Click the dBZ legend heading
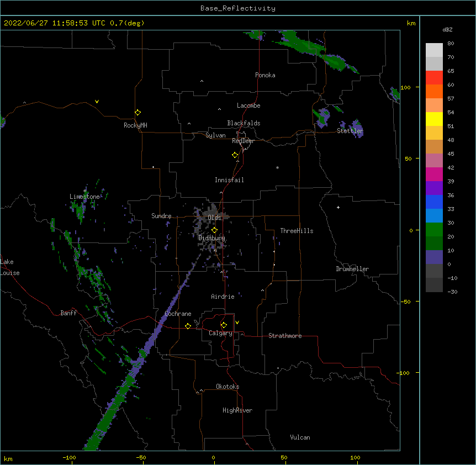Viewport: 476px width, 465px height. 447,29
